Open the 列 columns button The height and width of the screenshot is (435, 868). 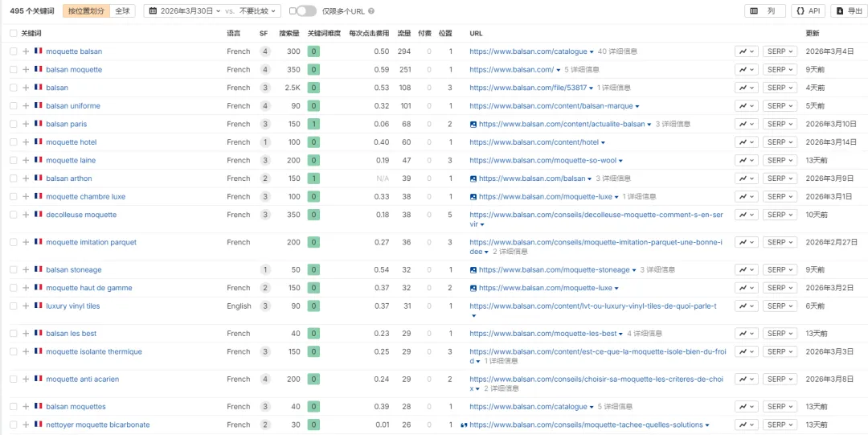(765, 11)
